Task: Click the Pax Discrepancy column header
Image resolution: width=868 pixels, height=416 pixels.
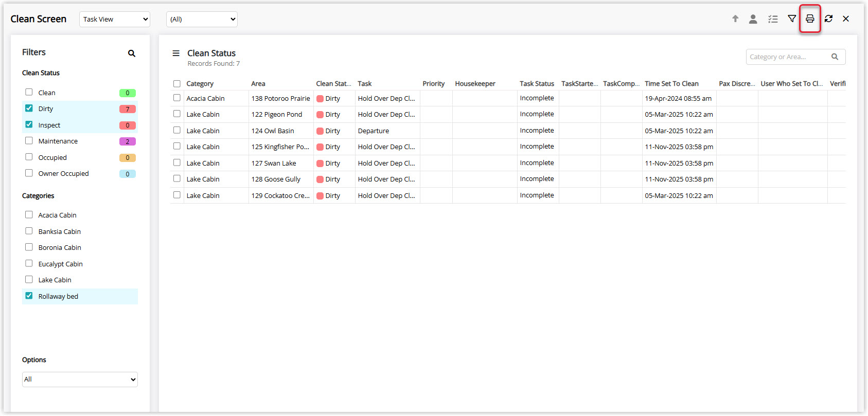Action: tap(737, 84)
